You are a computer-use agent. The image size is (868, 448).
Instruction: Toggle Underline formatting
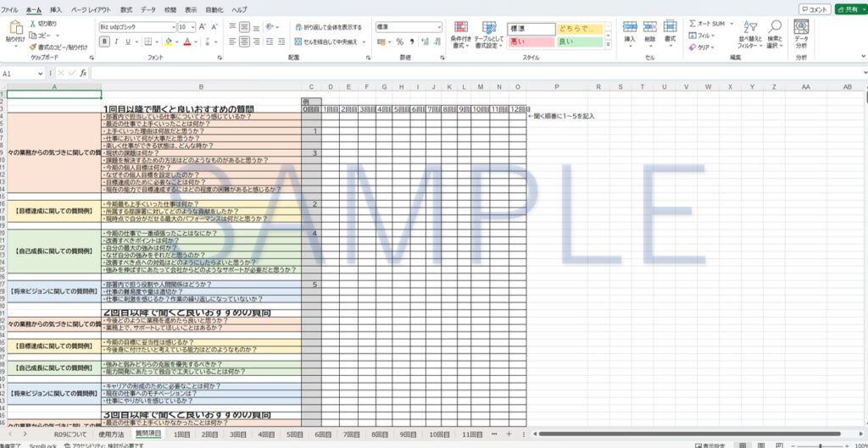click(128, 41)
